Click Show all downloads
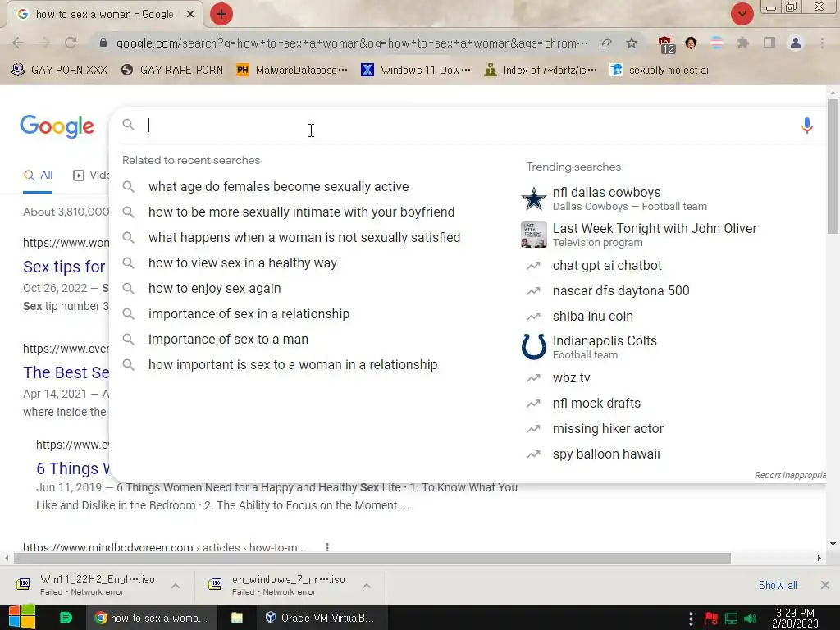Image resolution: width=840 pixels, height=630 pixels. point(778,585)
